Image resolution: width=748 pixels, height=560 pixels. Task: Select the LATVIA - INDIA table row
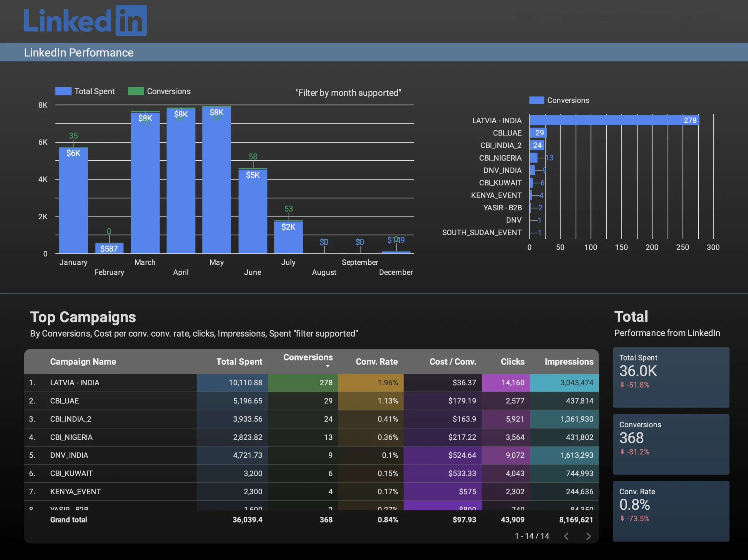click(311, 383)
